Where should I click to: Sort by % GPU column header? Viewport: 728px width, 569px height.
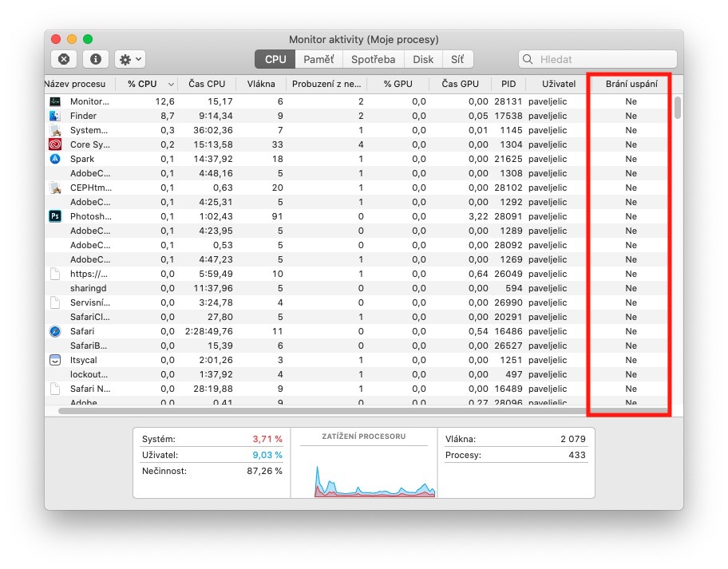398,84
